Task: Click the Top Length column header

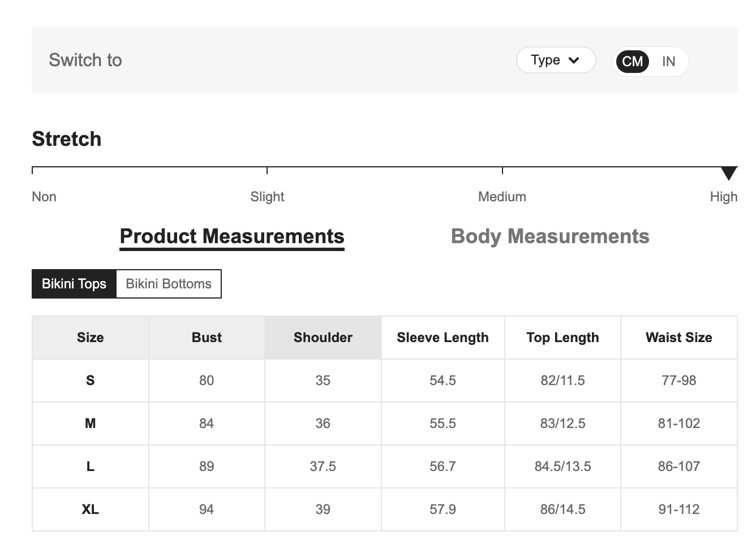Action: click(562, 338)
